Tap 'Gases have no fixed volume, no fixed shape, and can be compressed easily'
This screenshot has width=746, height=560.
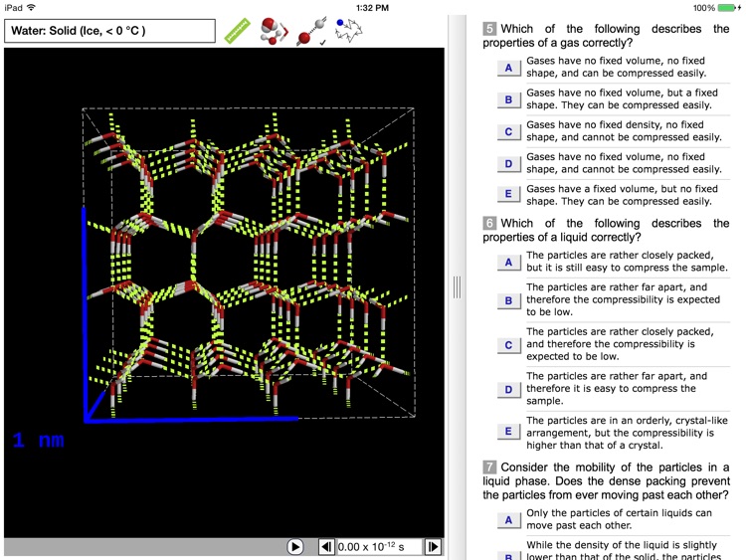coord(616,67)
